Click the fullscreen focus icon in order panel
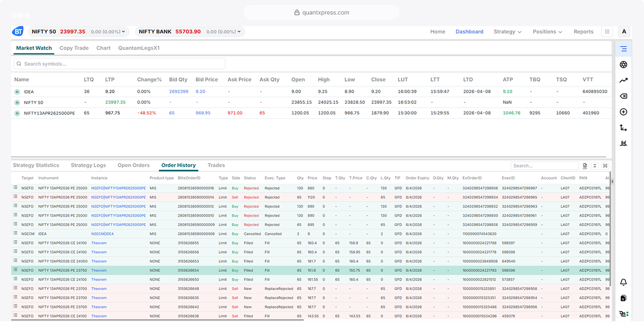 (x=605, y=166)
